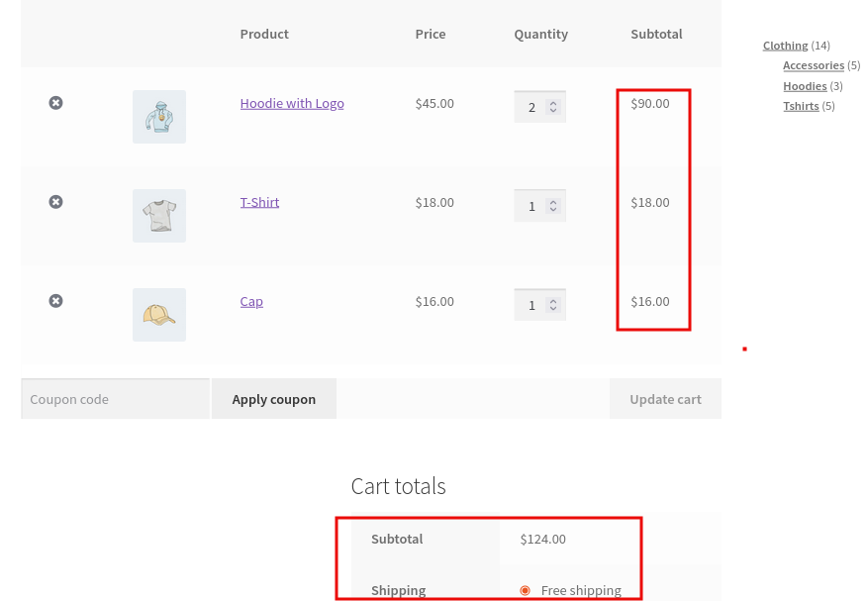868x601 pixels.
Task: Open the Clothing category link
Action: coord(785,46)
